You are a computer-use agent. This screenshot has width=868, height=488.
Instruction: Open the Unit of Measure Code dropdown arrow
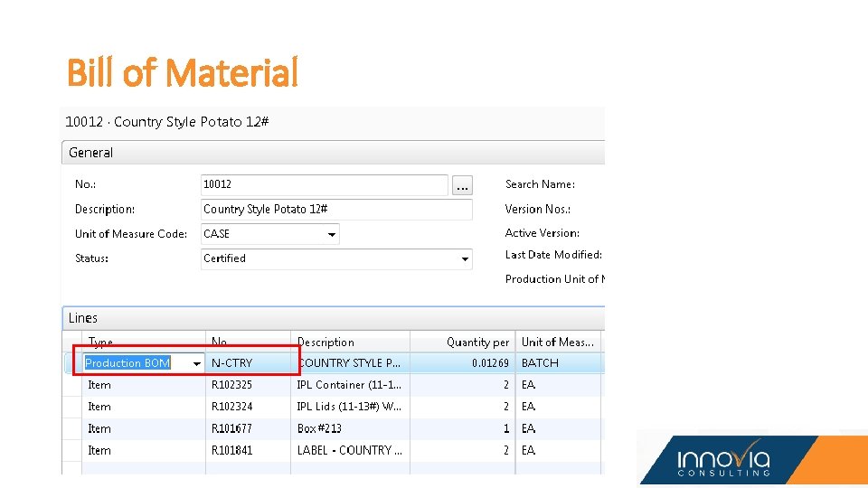tap(332, 235)
